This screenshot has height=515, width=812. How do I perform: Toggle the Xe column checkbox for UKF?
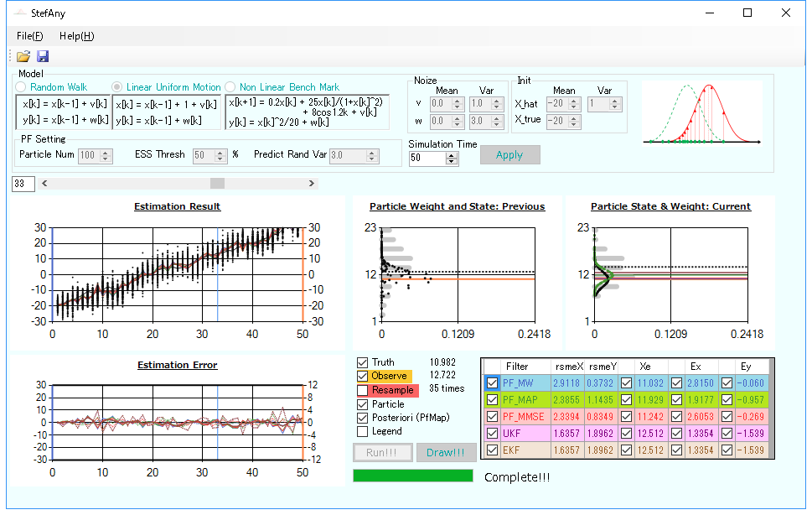tap(626, 433)
